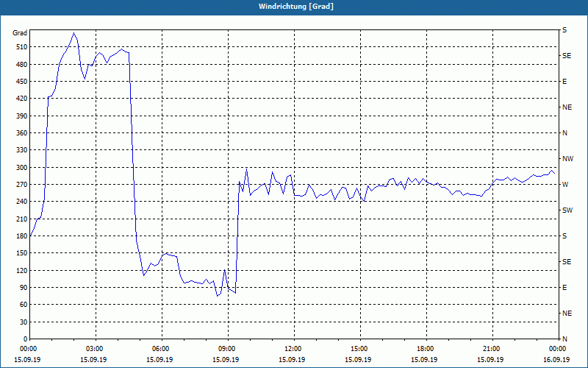588x368 pixels.
Task: Select the 120 y-axis label
Action: pyautogui.click(x=22, y=270)
